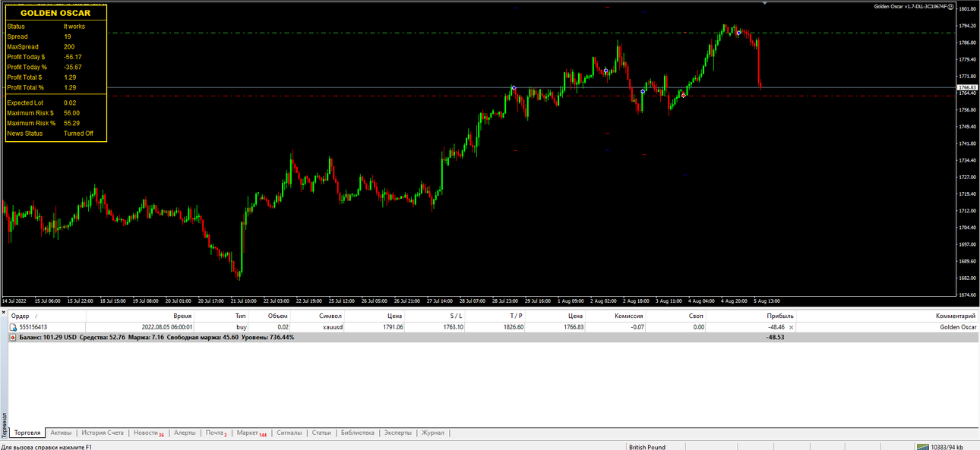Click the 10383/94 kb traffic indicator
The width and height of the screenshot is (980, 450).
click(x=948, y=447)
